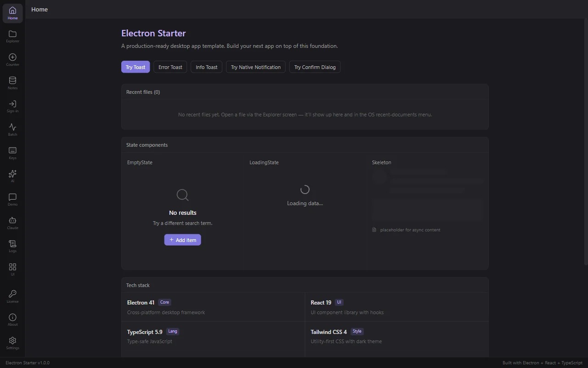Click the Loading data... text
The width and height of the screenshot is (588, 368).
pyautogui.click(x=305, y=203)
